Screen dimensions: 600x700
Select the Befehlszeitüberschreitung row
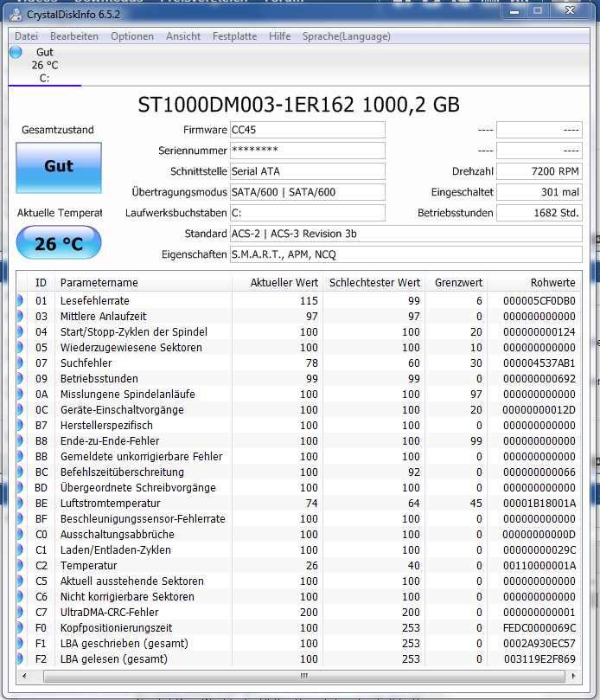[x=299, y=472]
